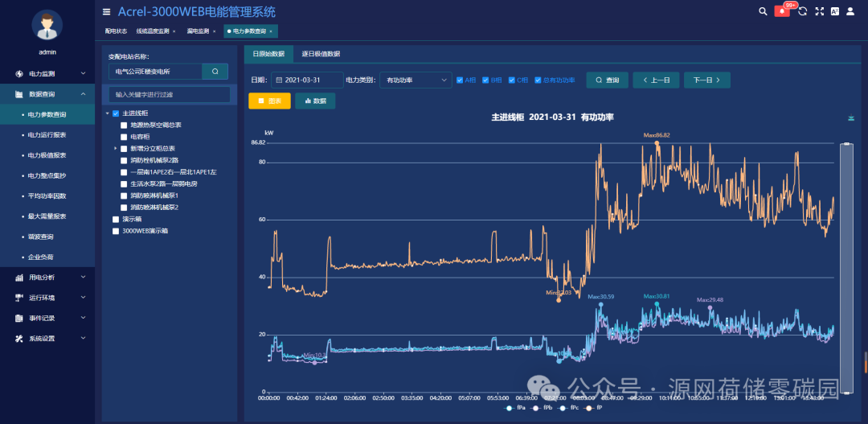Switch to the 漏电监测 tab

[x=198, y=31]
